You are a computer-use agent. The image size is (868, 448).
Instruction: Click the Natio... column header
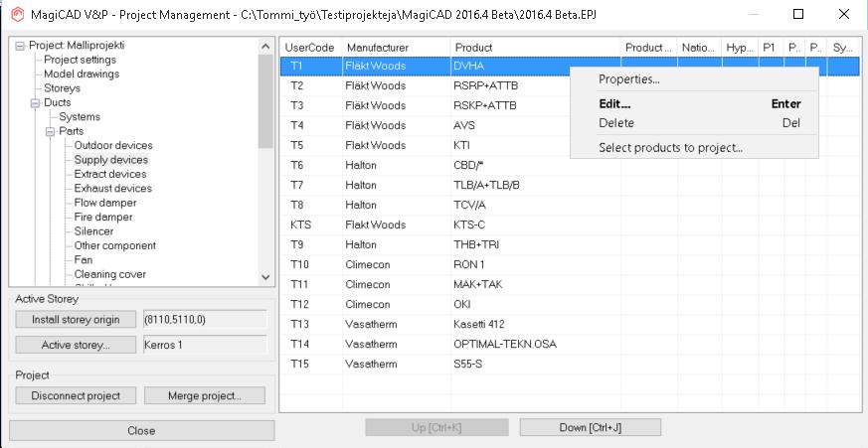click(700, 48)
